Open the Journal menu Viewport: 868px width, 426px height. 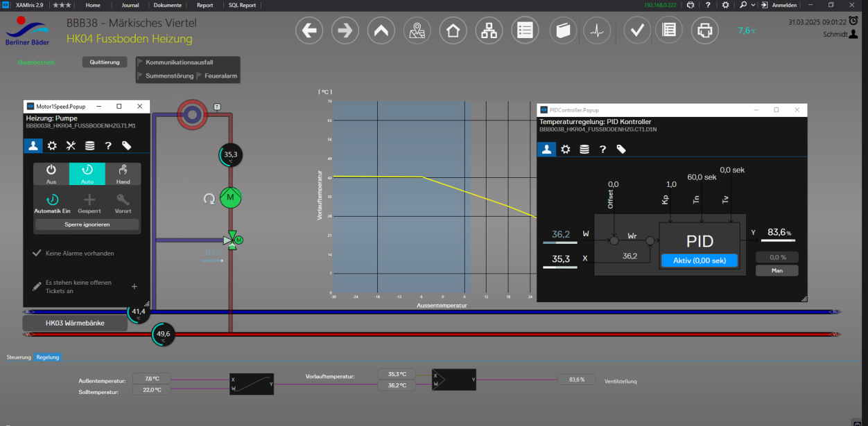130,5
